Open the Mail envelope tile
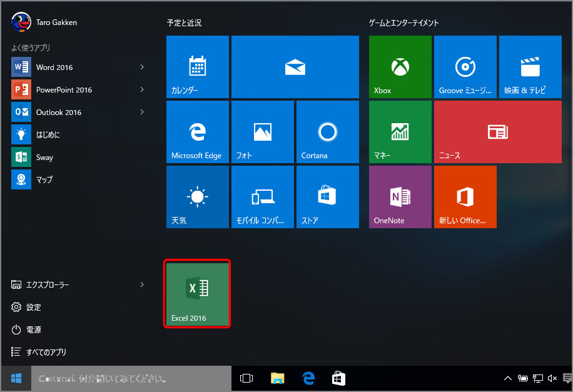This screenshot has width=573, height=392. click(295, 67)
